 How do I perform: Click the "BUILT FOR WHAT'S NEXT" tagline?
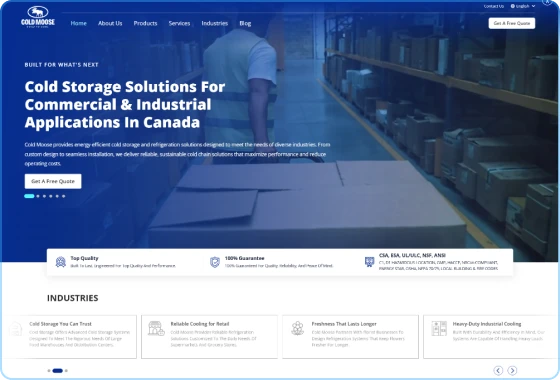click(61, 65)
